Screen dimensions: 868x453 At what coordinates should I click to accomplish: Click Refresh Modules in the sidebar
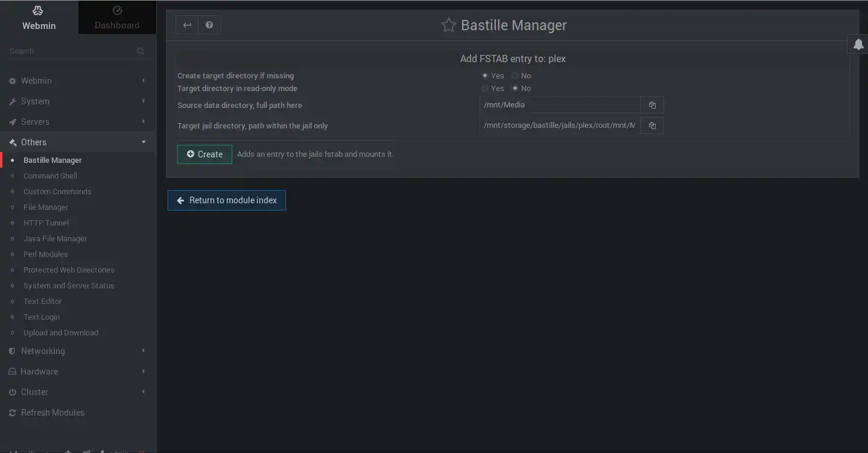point(52,413)
